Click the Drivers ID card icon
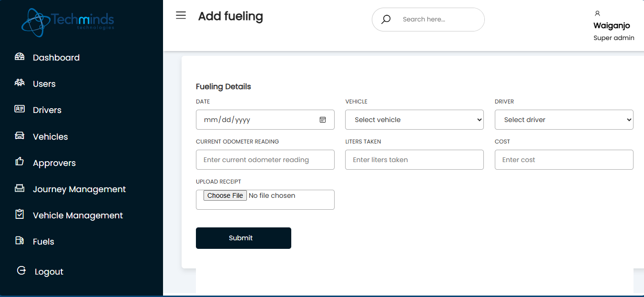The height and width of the screenshot is (297, 644). point(20,109)
